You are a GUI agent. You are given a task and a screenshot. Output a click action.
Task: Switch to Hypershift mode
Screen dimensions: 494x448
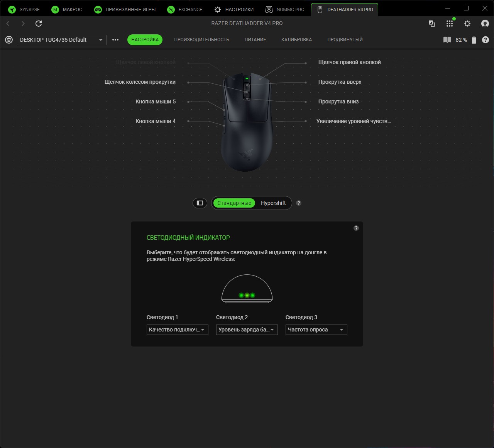coord(273,203)
